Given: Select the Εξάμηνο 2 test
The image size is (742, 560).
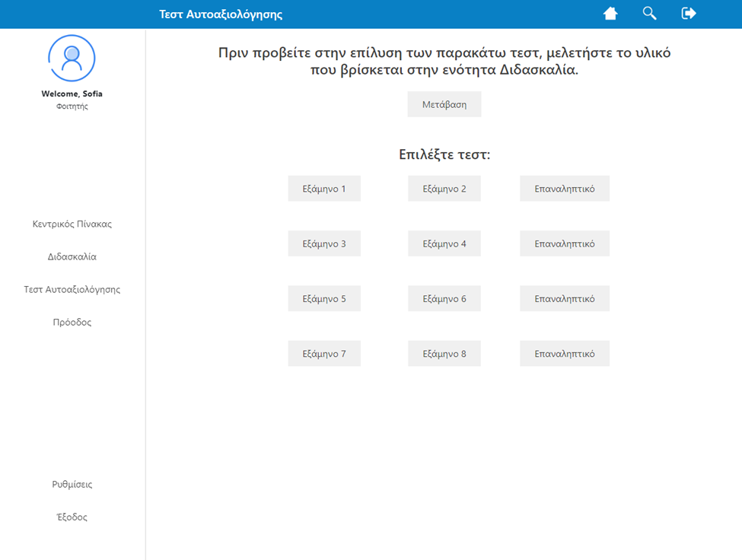Looking at the screenshot, I should point(444,188).
